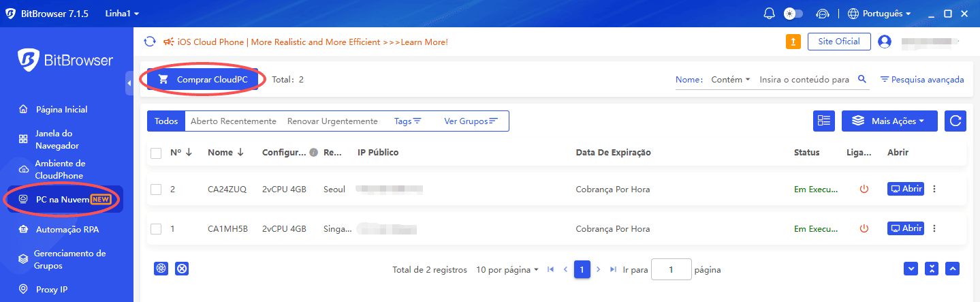
Task: Check the checkbox for row CA24ZUQ
Action: (x=156, y=189)
